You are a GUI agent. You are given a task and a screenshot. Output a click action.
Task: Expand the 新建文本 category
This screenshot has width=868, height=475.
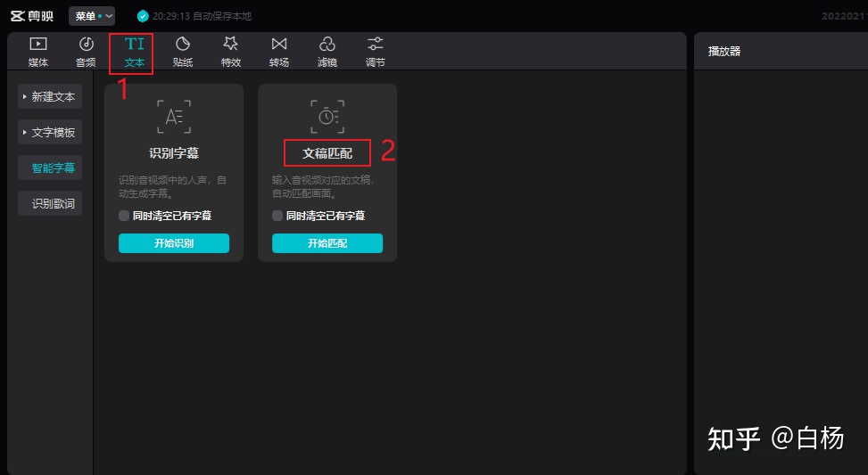pyautogui.click(x=50, y=96)
